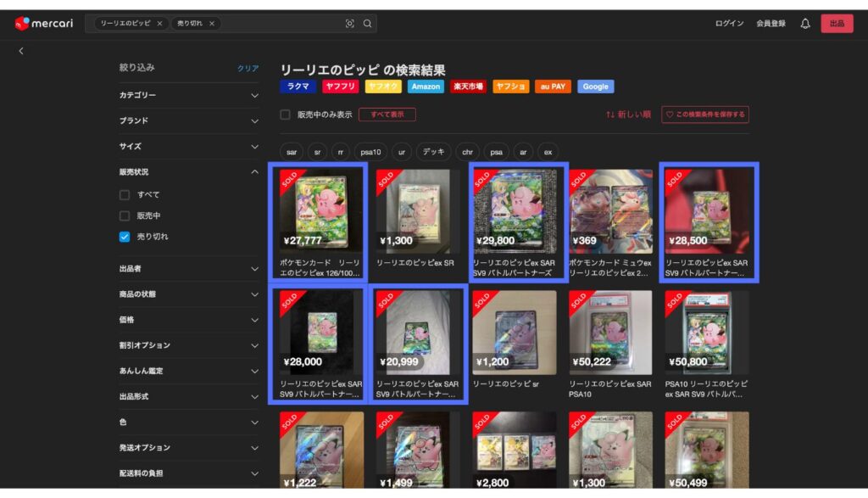The width and height of the screenshot is (868, 498).
Task: Click the sort arrows icon beside 新しい順
Action: tap(610, 115)
